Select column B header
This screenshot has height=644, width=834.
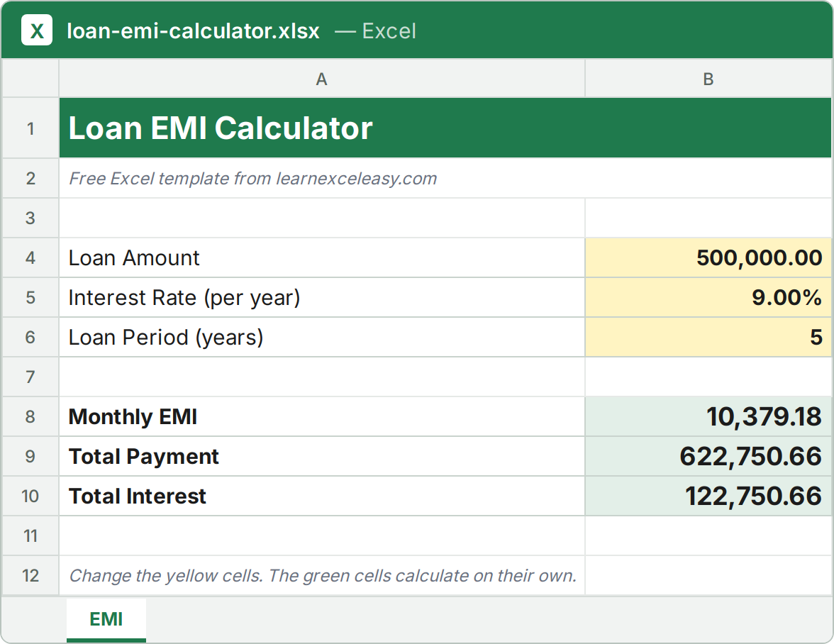[708, 79]
